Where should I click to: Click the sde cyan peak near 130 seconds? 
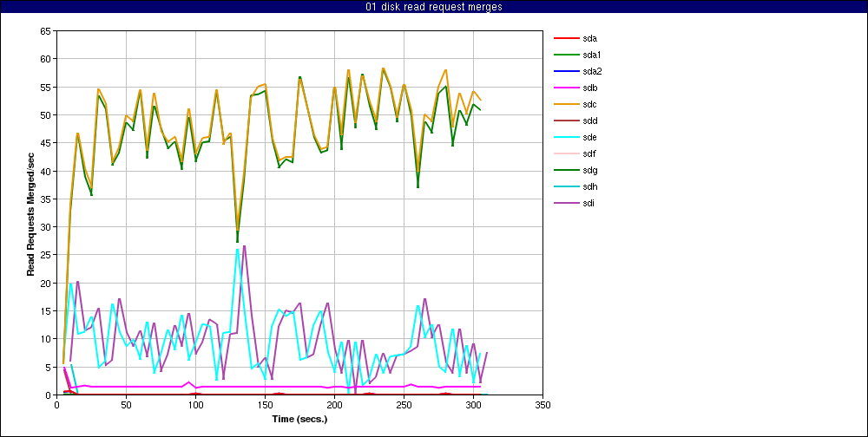238,250
